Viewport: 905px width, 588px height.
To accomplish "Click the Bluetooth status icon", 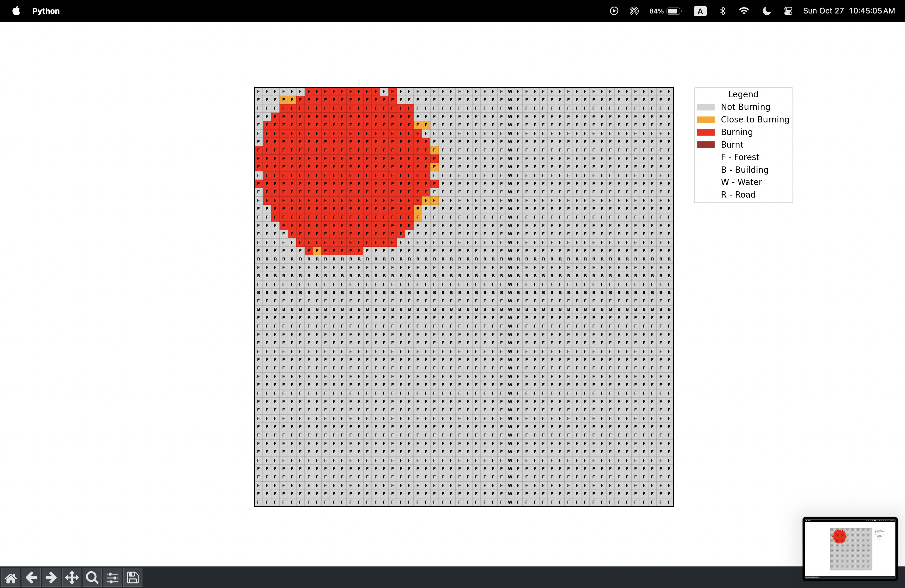I will coord(722,11).
